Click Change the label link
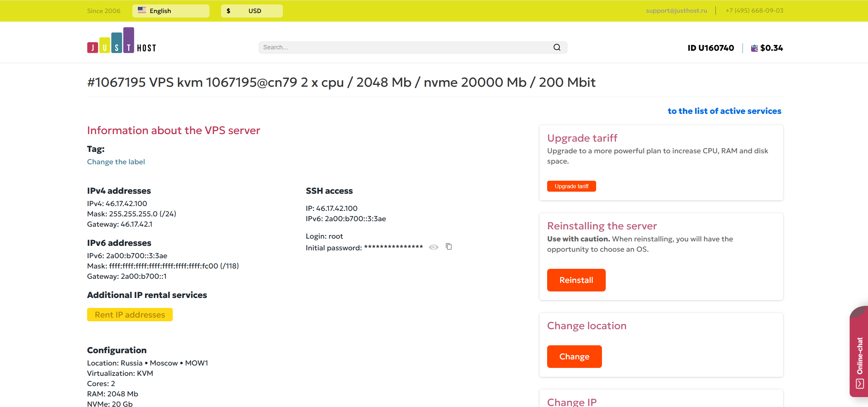The width and height of the screenshot is (868, 407). pos(116,162)
